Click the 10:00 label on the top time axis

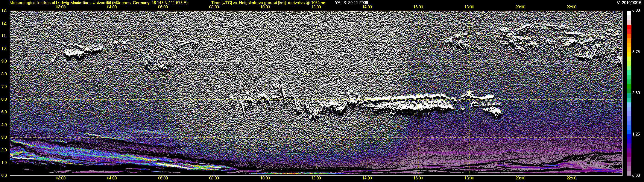click(265, 7)
